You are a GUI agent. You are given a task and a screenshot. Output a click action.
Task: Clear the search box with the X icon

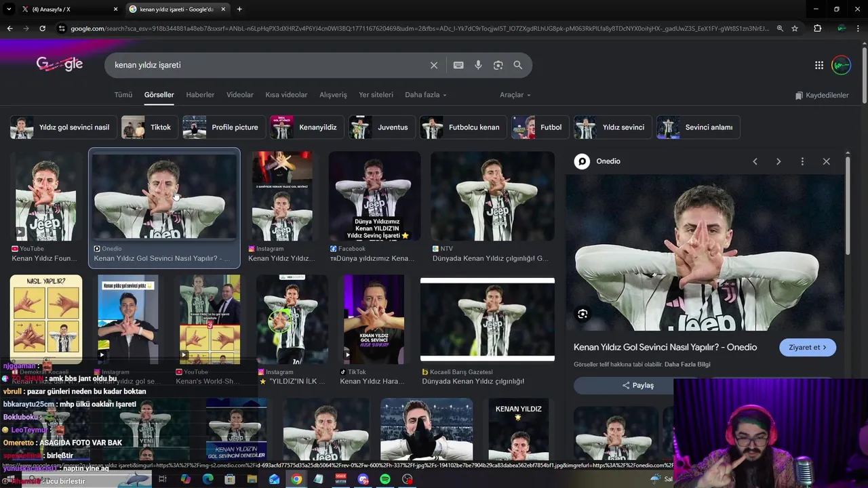[434, 65]
